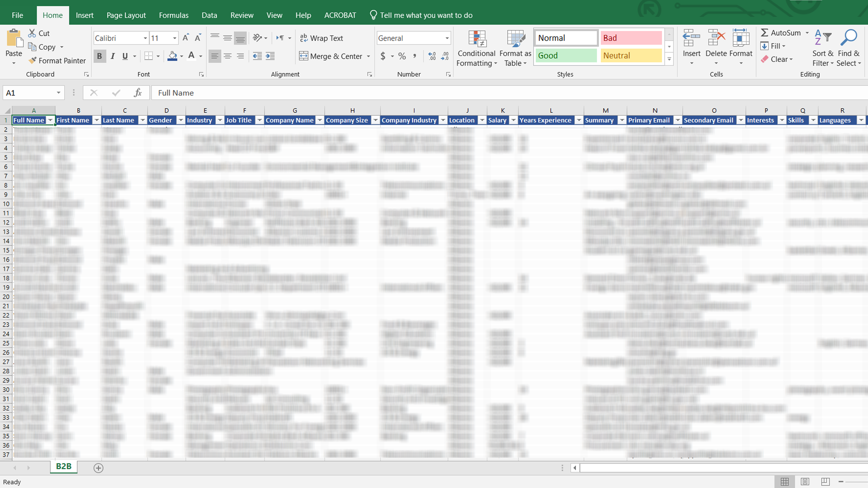
Task: Click the Find & Select button
Action: (848, 47)
